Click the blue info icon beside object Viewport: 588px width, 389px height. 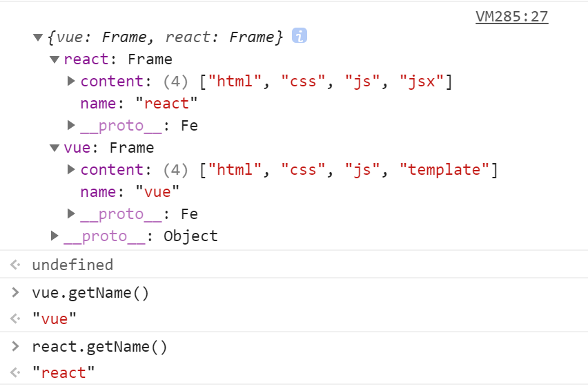(x=300, y=36)
